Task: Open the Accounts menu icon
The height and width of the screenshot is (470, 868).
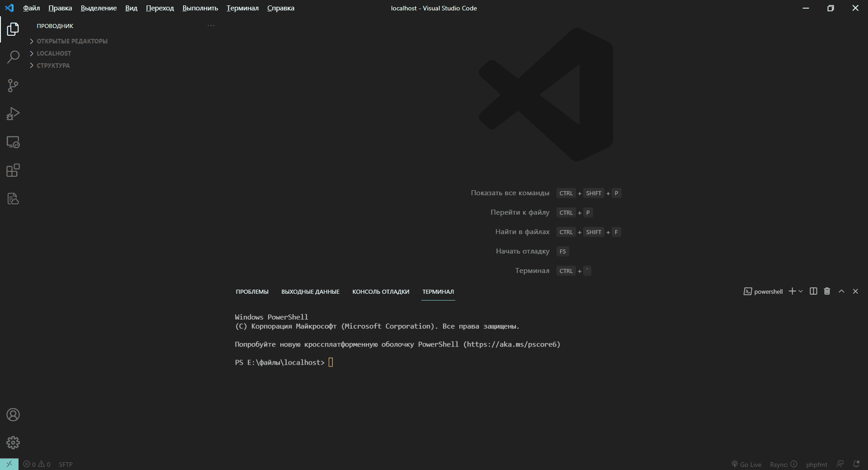Action: (x=13, y=414)
